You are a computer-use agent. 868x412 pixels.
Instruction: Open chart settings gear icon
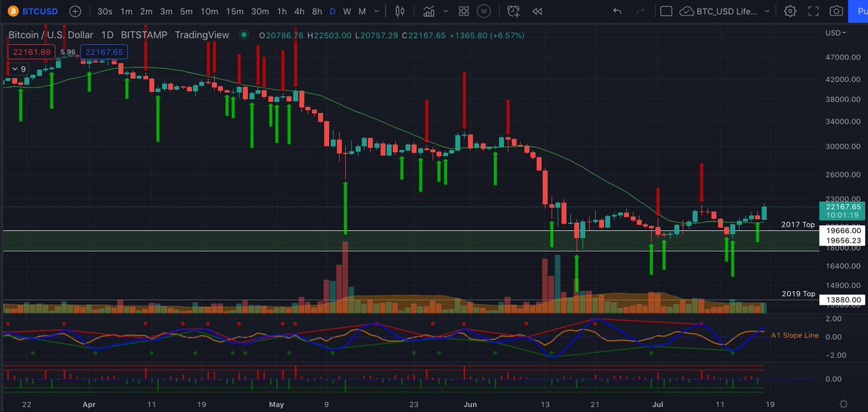tap(791, 12)
